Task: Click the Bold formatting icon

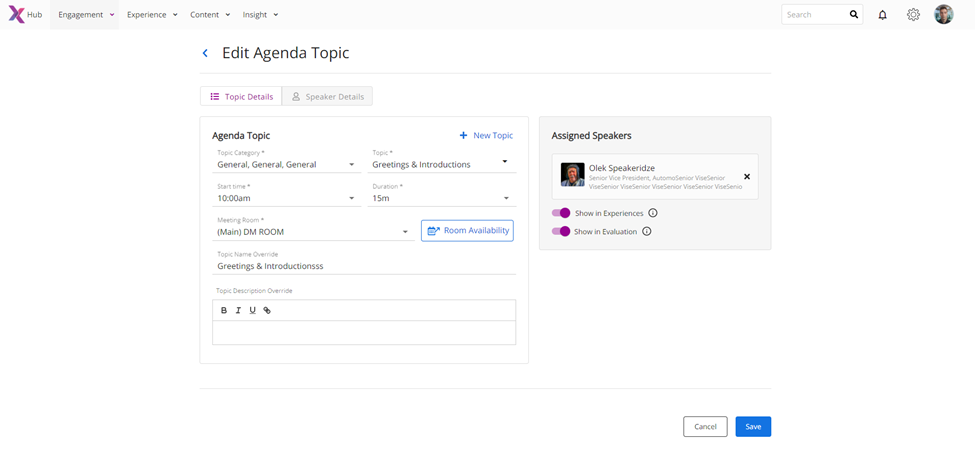Action: point(224,311)
